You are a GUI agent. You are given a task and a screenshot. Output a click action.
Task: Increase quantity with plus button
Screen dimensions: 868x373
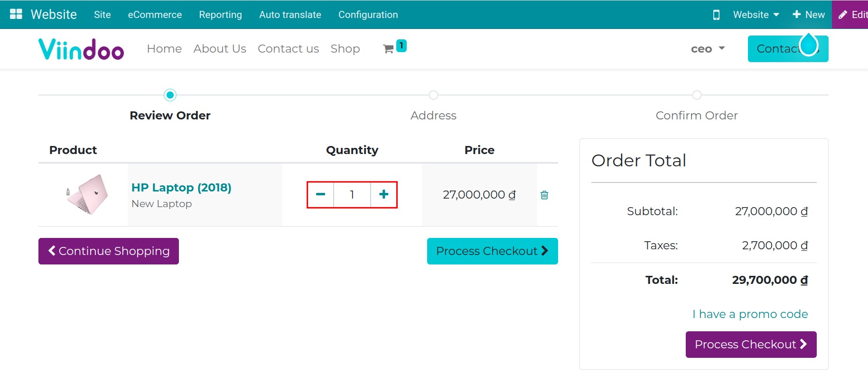[x=383, y=194]
